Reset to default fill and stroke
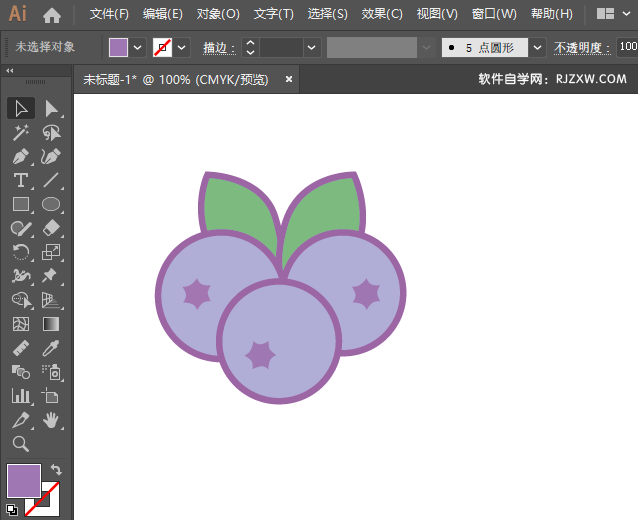This screenshot has height=520, width=638. (x=12, y=509)
